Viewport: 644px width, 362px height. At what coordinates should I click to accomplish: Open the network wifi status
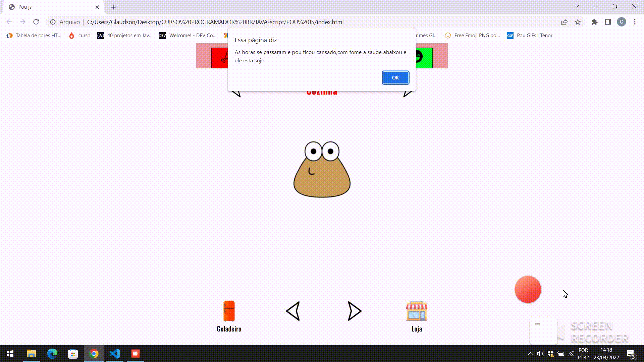571,354
